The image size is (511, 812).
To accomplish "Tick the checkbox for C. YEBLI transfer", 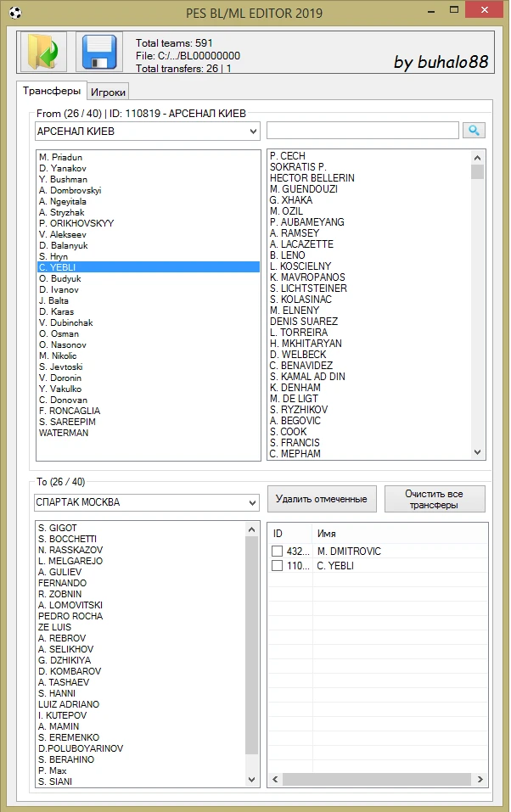I will point(278,565).
